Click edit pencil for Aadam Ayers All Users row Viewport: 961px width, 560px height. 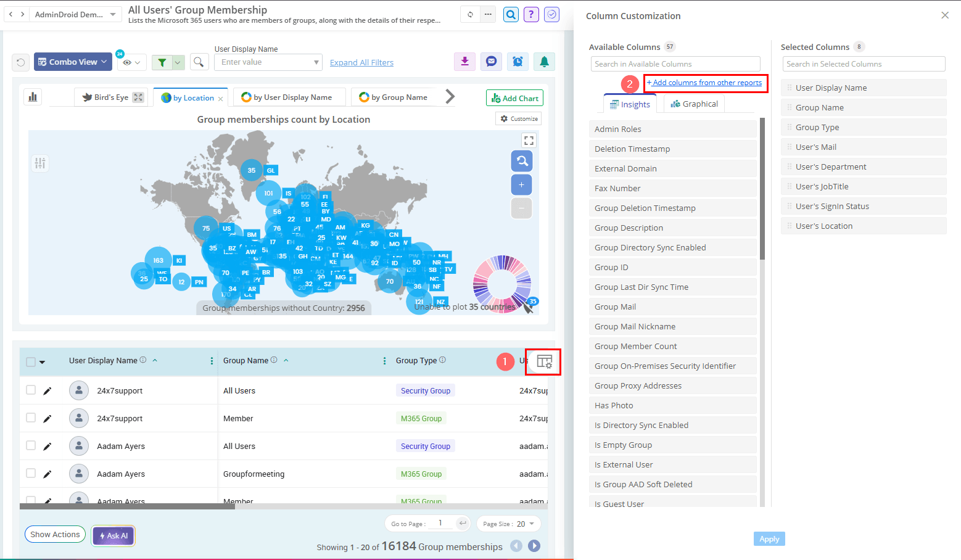click(x=47, y=447)
